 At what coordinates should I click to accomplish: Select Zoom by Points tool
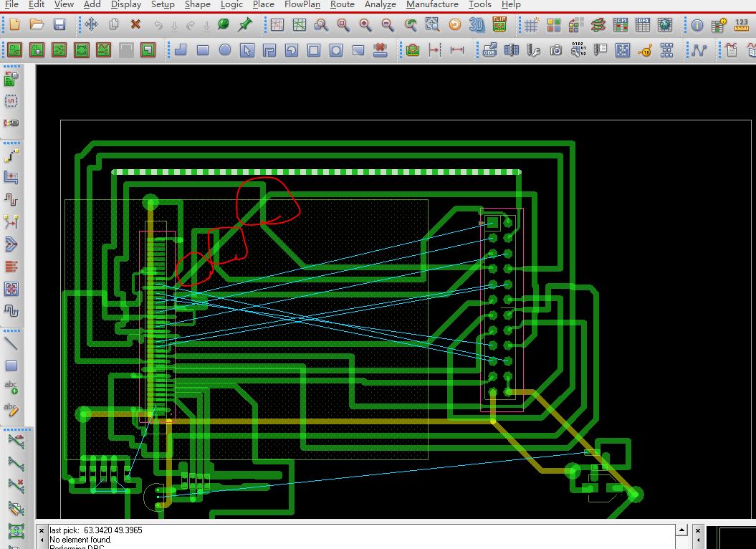pyautogui.click(x=321, y=24)
